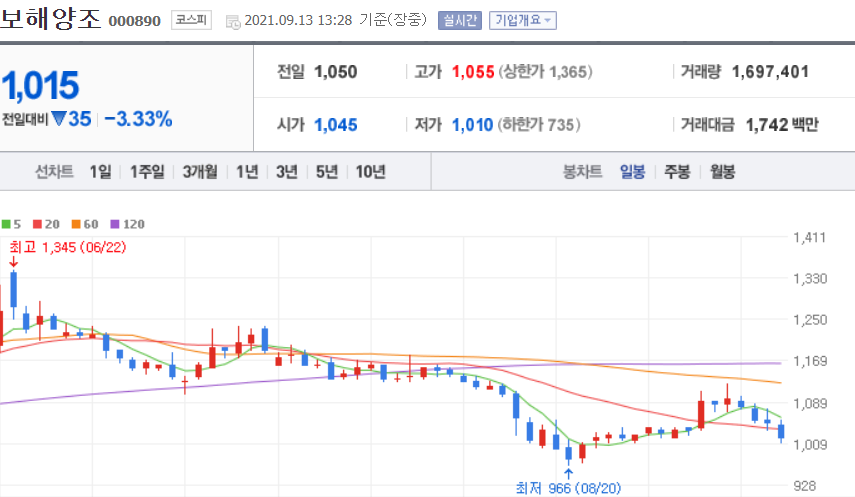The width and height of the screenshot is (855, 497).
Task: Click the 1,411 price axis label
Action: pos(810,238)
